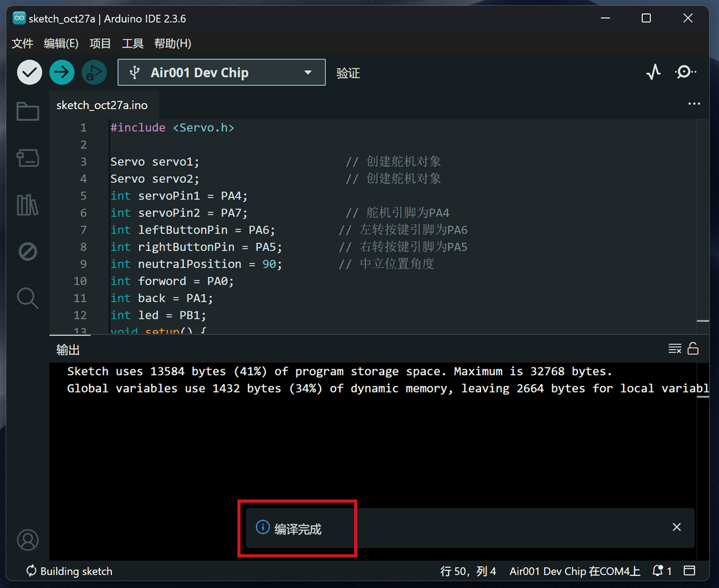
Task: Open the Search sidebar panel
Action: pos(28,298)
